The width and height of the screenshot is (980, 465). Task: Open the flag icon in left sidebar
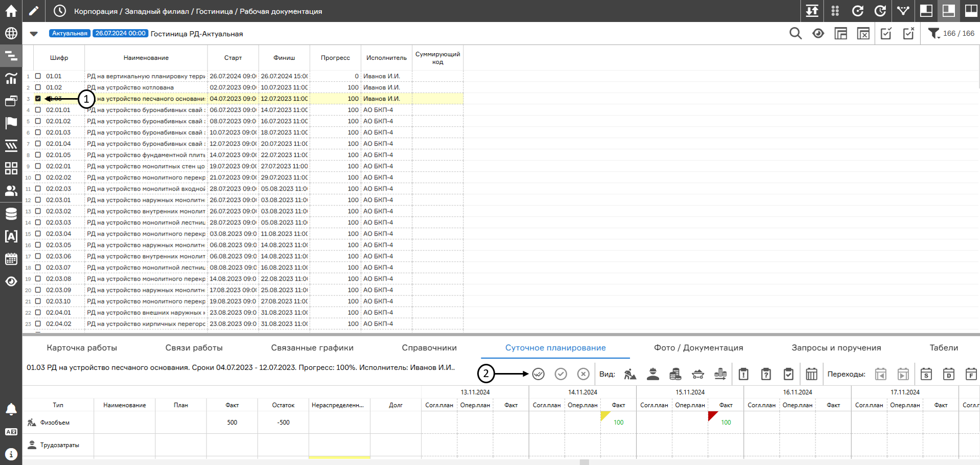click(x=11, y=123)
